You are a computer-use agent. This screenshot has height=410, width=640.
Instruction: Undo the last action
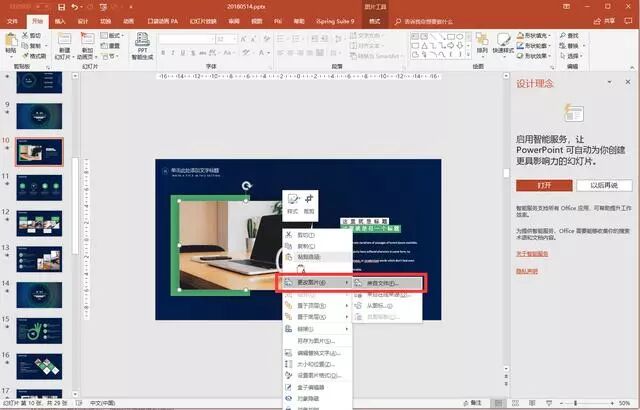pos(74,7)
